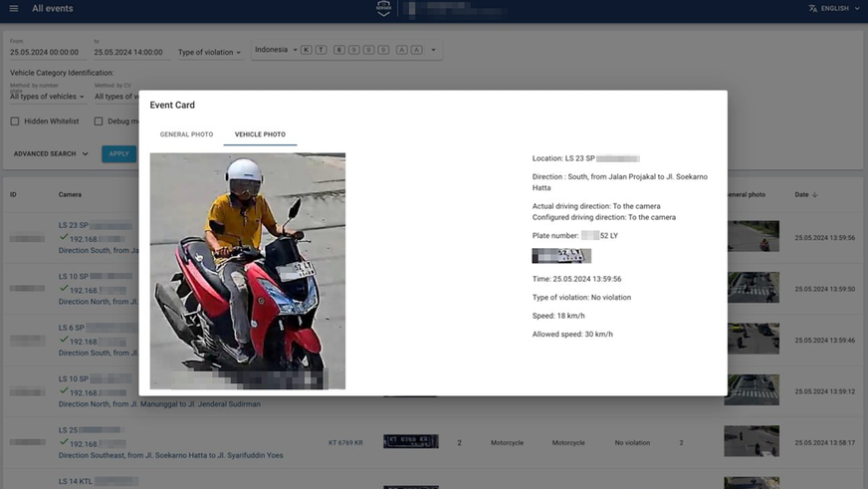
Task: Sort by Date column arrow
Action: [x=814, y=195]
